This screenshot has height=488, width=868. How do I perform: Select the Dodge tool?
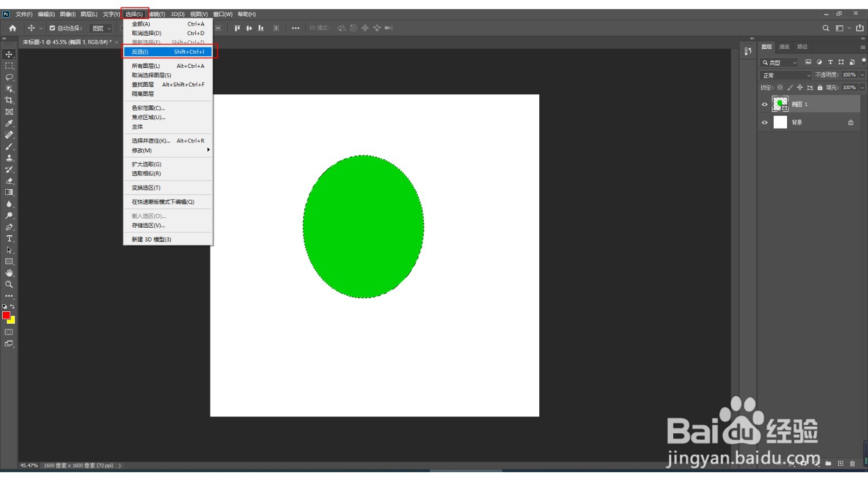point(9,215)
